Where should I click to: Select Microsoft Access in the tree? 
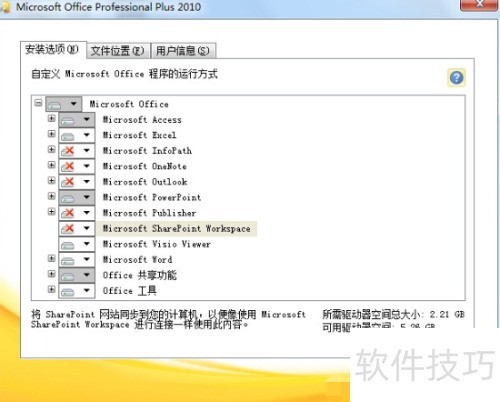tap(142, 120)
